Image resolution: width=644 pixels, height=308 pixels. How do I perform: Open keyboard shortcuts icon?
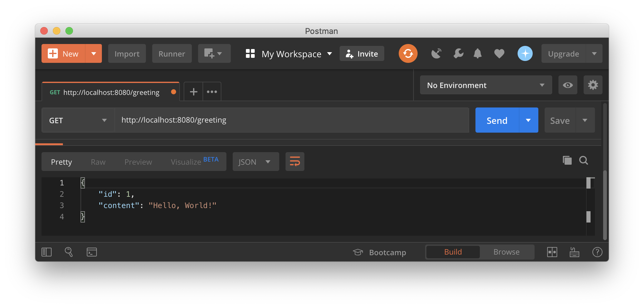pos(575,252)
